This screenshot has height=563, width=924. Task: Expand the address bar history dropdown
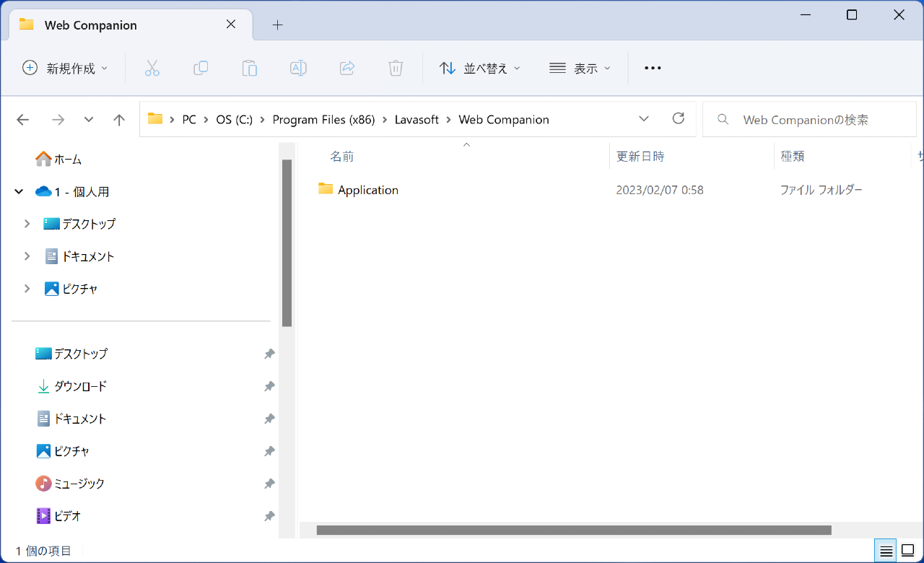(644, 119)
